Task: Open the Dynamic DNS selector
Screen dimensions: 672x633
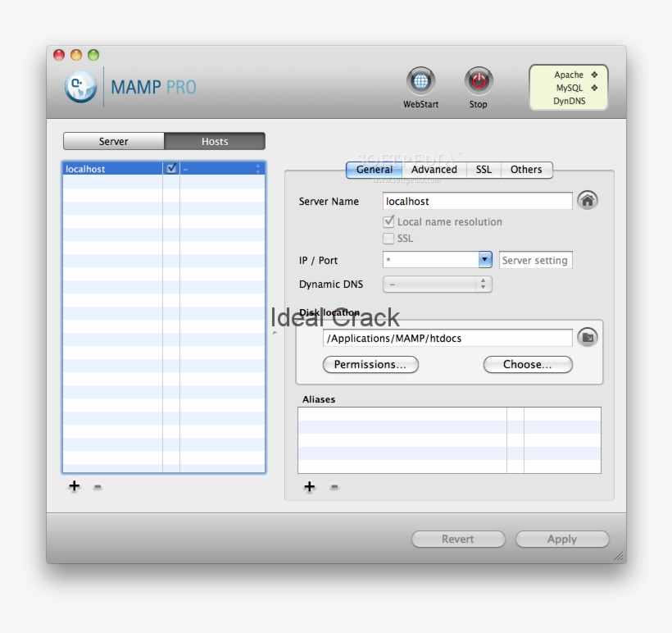Action: pyautogui.click(x=485, y=284)
